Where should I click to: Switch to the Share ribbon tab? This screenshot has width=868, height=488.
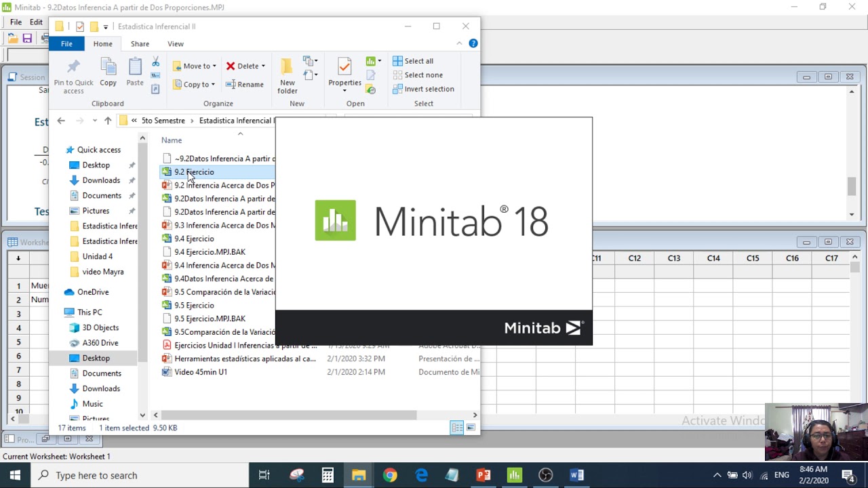pyautogui.click(x=140, y=44)
